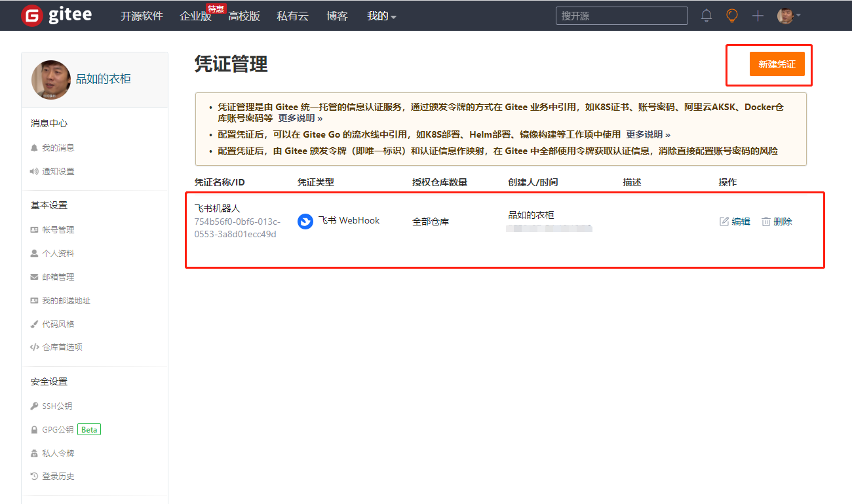Open first 更多说明 link
The image size is (852, 504).
pos(300,119)
